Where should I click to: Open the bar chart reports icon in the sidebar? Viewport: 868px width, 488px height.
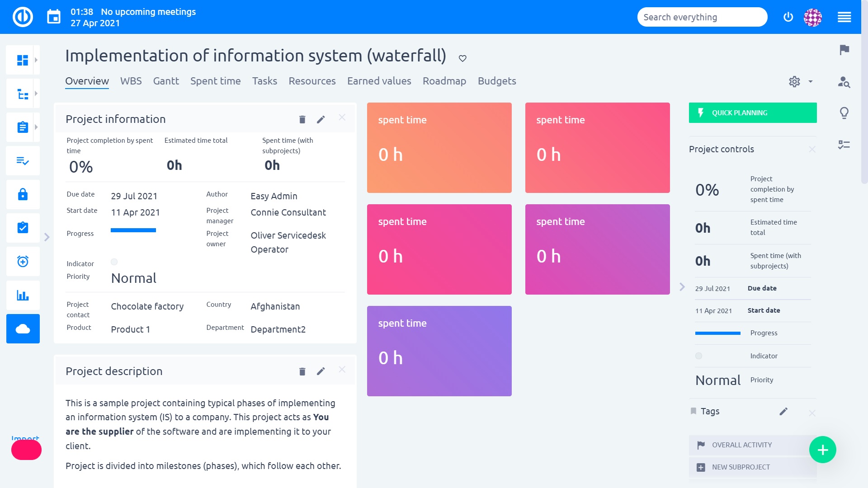[23, 295]
